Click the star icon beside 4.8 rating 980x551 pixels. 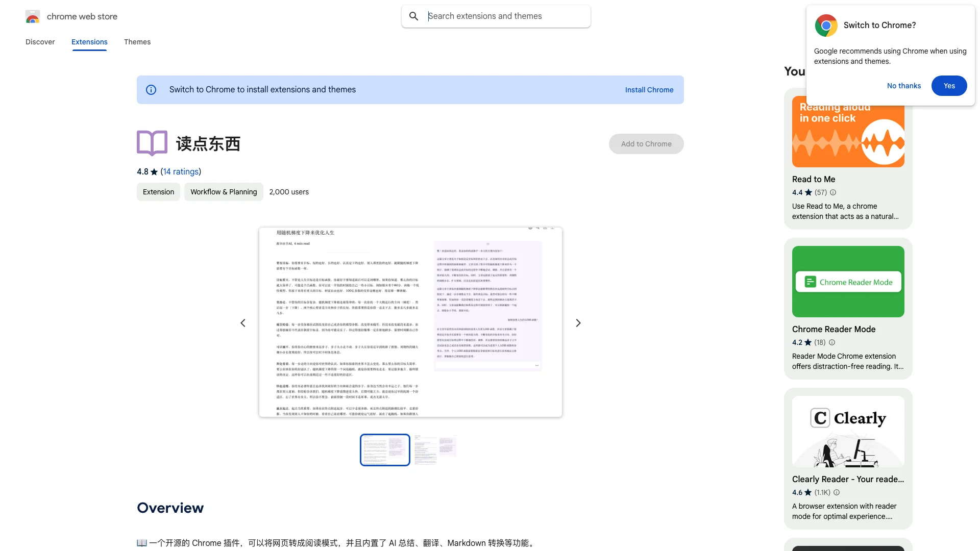tap(154, 172)
